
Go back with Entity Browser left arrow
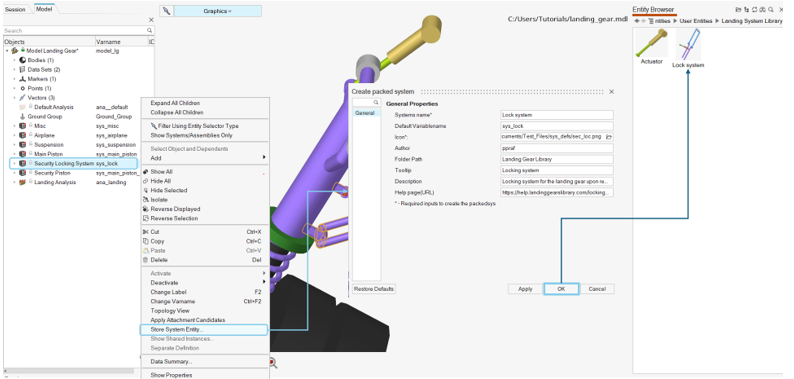pos(637,21)
